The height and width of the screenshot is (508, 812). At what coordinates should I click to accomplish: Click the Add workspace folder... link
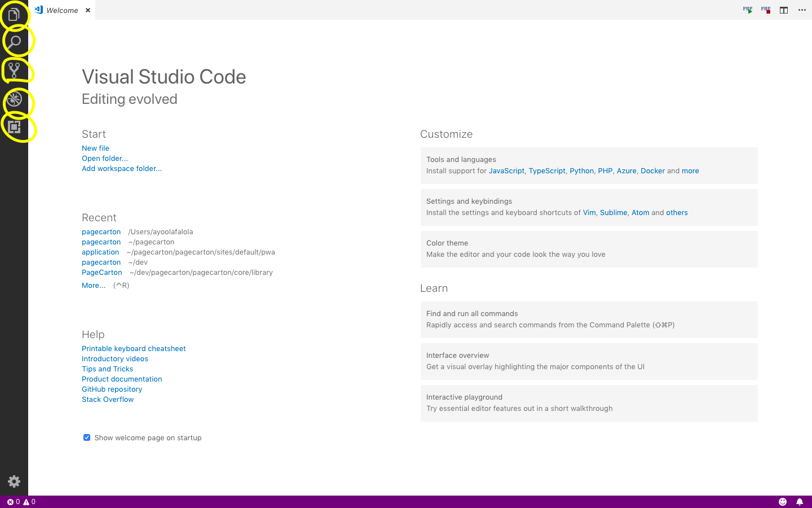point(122,169)
